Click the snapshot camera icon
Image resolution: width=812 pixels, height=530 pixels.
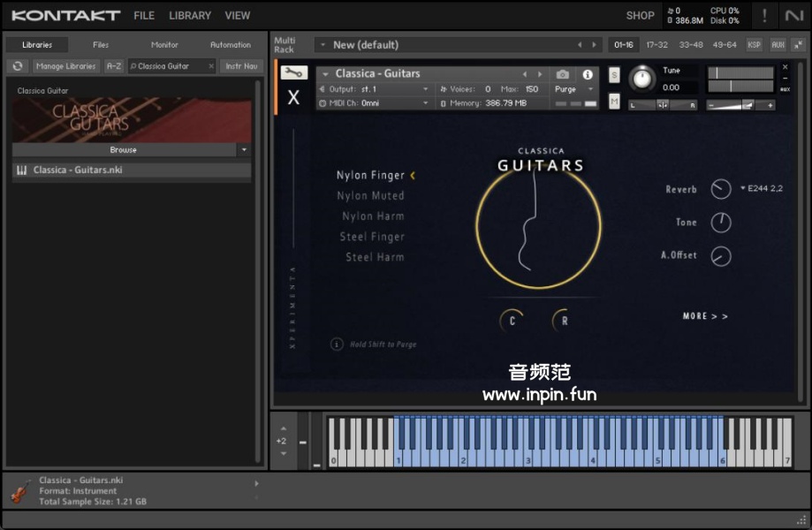tap(563, 75)
